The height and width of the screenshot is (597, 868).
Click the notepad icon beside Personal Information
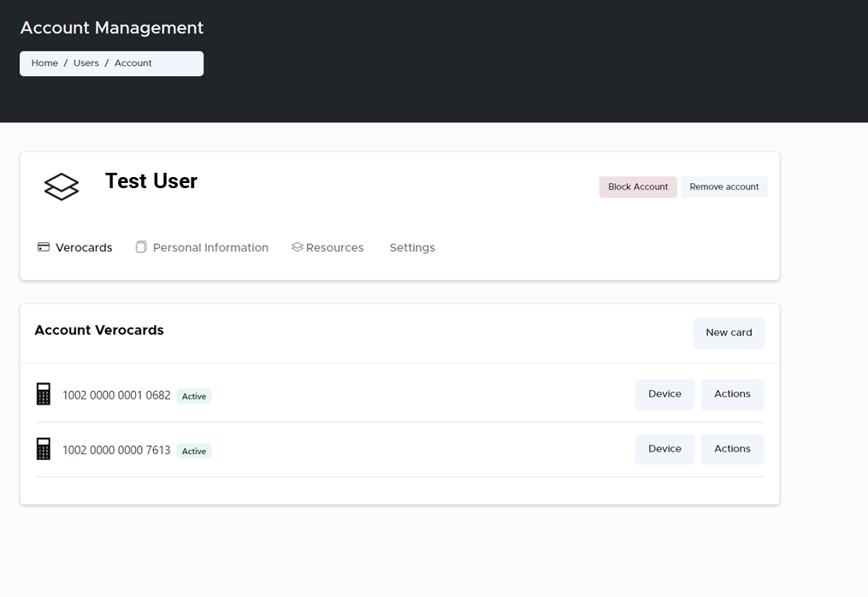point(141,247)
